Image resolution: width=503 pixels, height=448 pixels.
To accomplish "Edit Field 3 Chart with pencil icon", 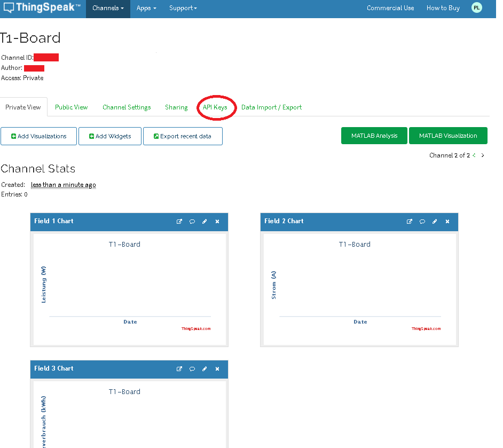I will (x=205, y=369).
